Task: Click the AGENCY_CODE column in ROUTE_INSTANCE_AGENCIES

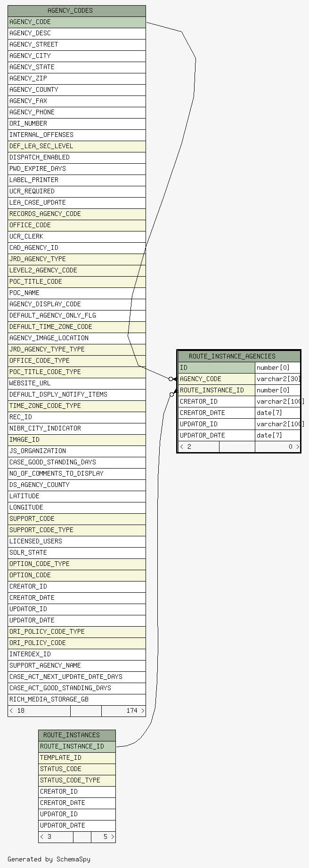Action: 217,379
